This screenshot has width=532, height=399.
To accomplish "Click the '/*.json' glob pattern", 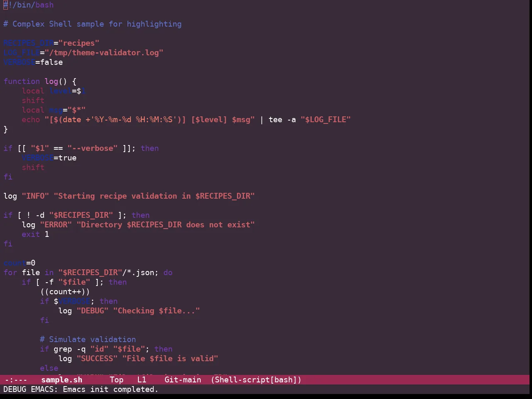I will (138, 273).
